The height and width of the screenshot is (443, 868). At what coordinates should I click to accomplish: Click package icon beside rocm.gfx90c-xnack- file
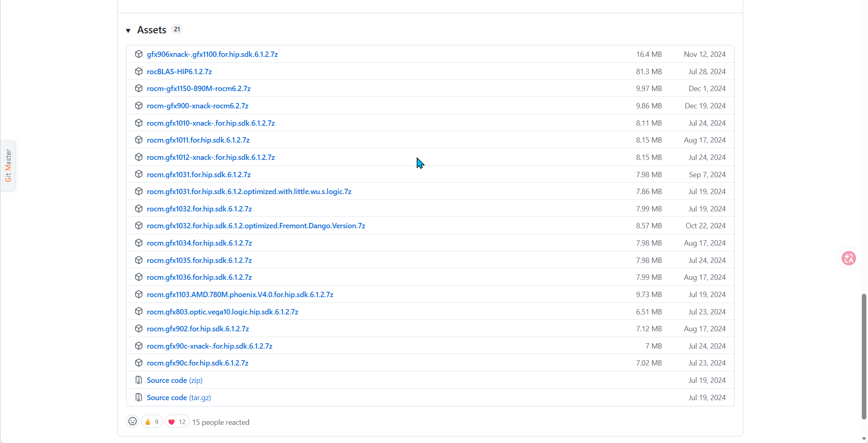[139, 346]
